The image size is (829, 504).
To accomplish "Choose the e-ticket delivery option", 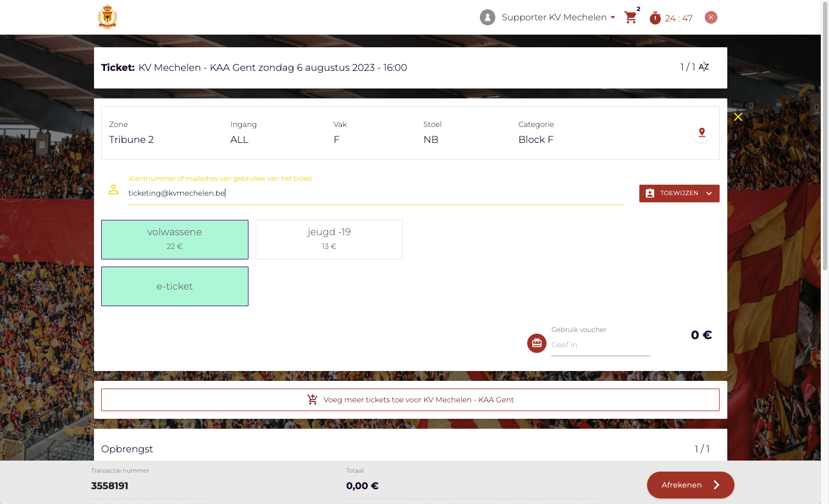I will click(x=175, y=286).
